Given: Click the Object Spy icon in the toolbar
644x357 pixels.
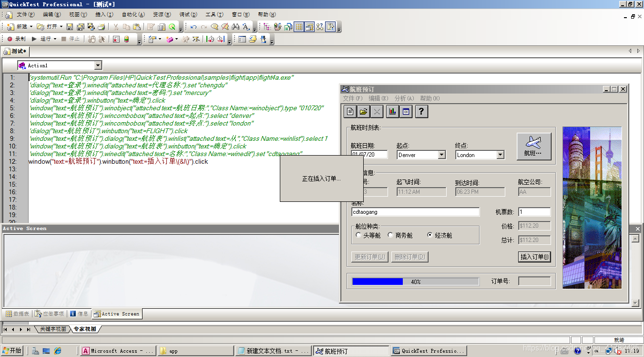Looking at the screenshot, I should 264,39.
